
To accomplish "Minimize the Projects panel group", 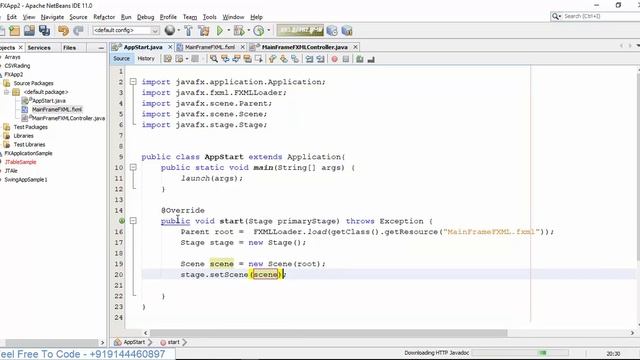I will point(101,48).
